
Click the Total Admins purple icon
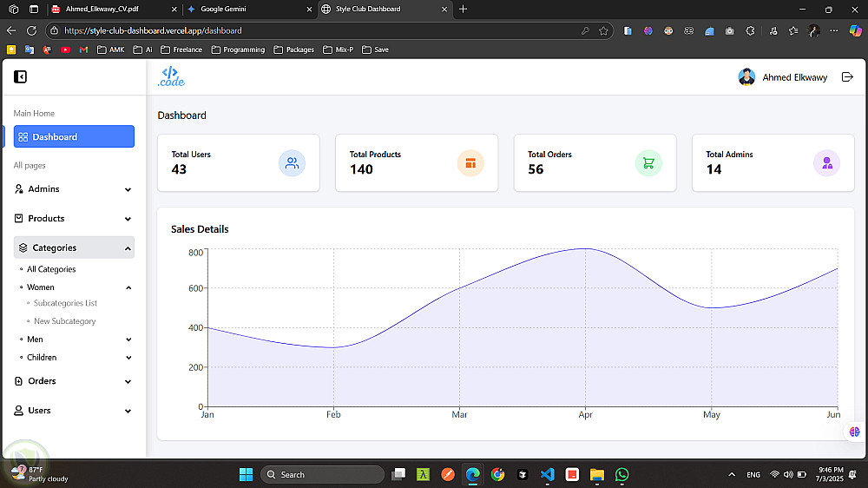tap(827, 163)
